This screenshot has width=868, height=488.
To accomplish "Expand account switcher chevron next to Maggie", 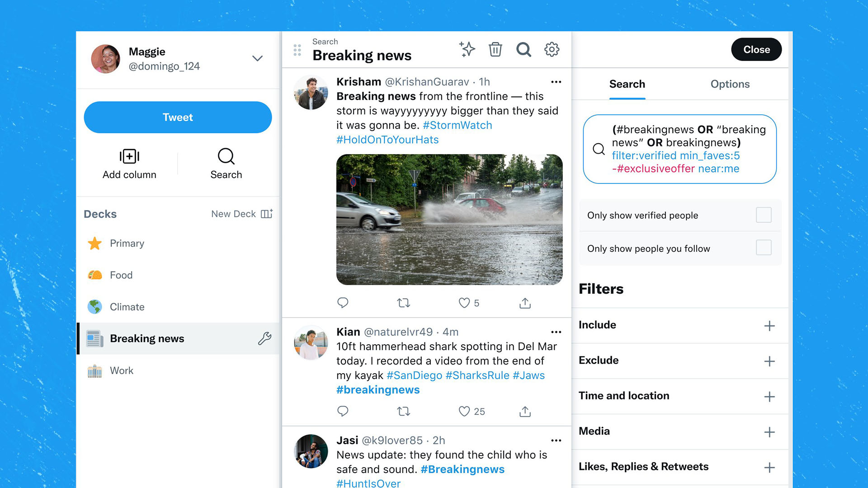I will coord(257,58).
